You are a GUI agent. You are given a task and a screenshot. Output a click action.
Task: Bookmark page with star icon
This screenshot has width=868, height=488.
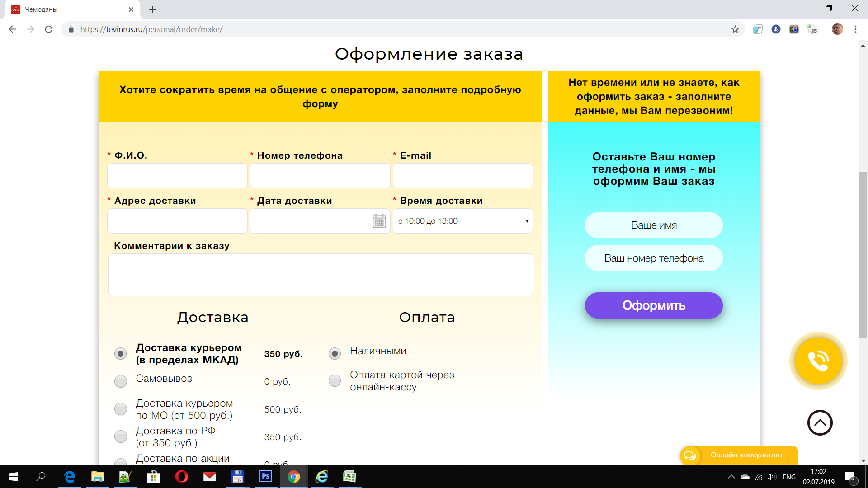(735, 29)
